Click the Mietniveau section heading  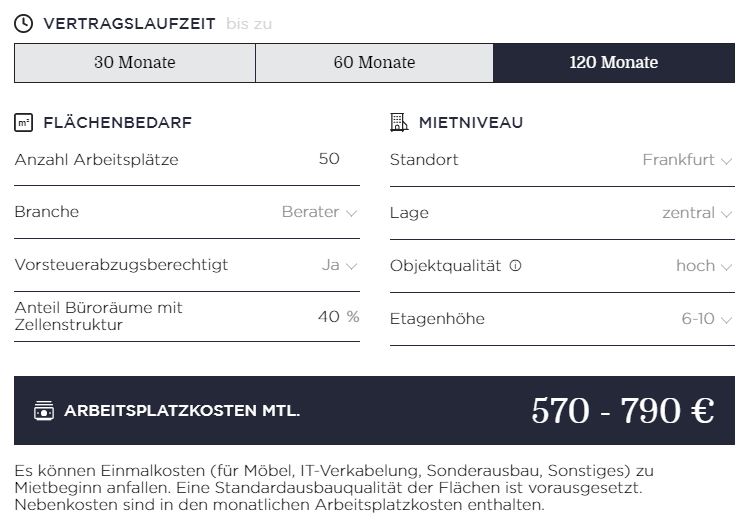[470, 123]
